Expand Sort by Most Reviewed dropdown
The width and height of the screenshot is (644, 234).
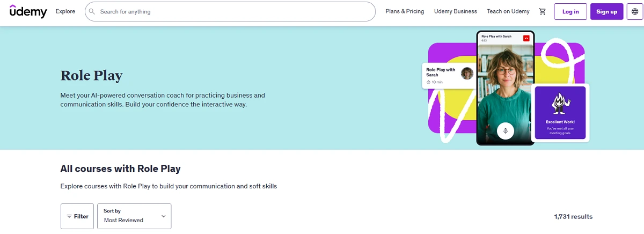[x=135, y=216]
